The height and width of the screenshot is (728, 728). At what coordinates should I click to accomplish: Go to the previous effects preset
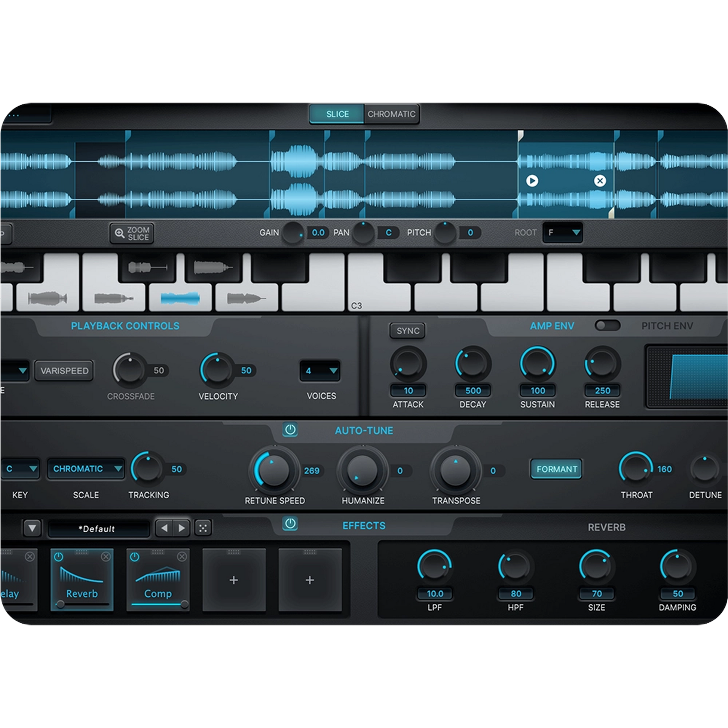click(164, 528)
